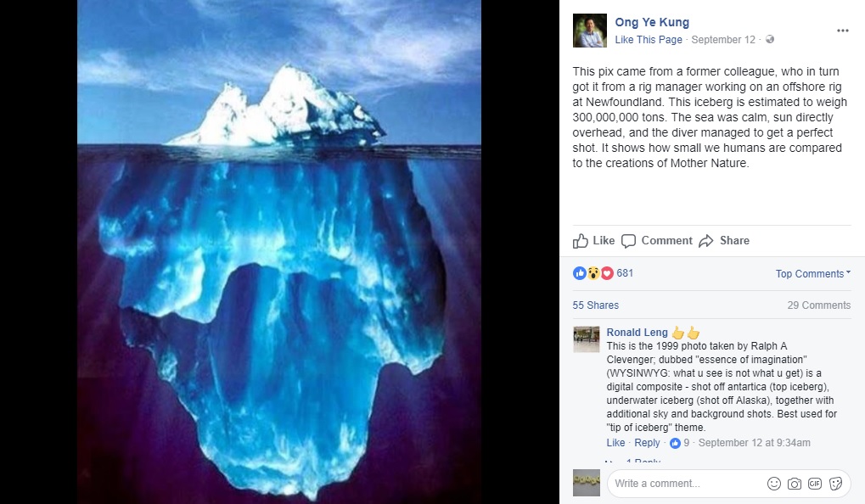The width and height of the screenshot is (865, 504).
Task: Open Ronald Leng's profile name
Action: pyautogui.click(x=638, y=332)
